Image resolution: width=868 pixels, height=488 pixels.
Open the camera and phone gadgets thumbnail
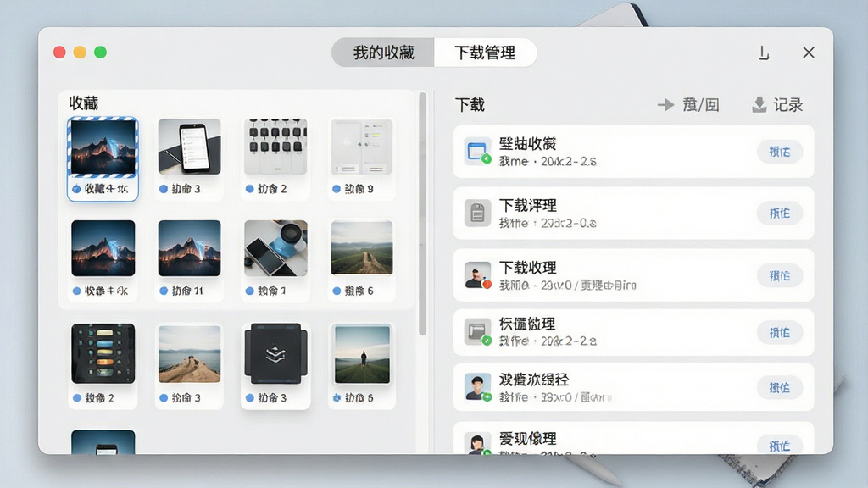(x=275, y=248)
